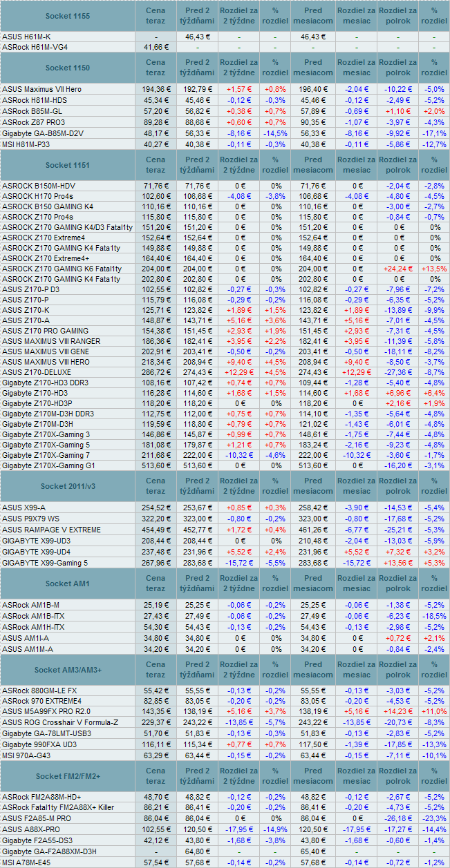Viewport: 450px width, 868px height.
Task: Click the 41,66 € price of ASRock H61M-VG4
Action: pos(156,47)
